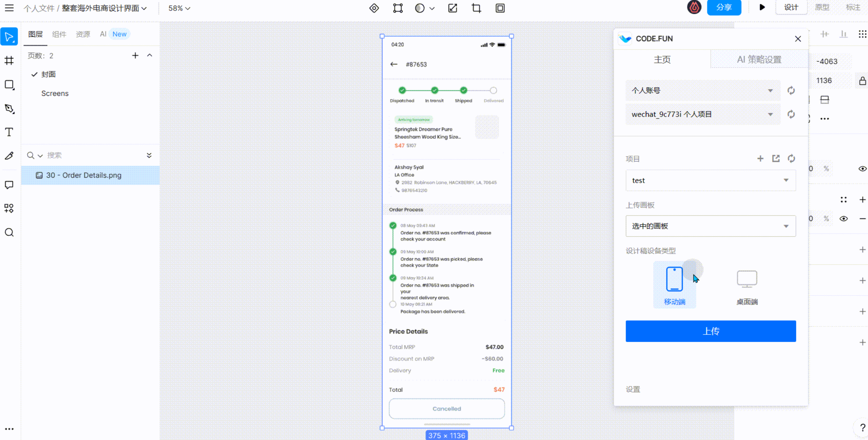The image size is (868, 440).
Task: Click the 分享 share button
Action: (x=723, y=7)
